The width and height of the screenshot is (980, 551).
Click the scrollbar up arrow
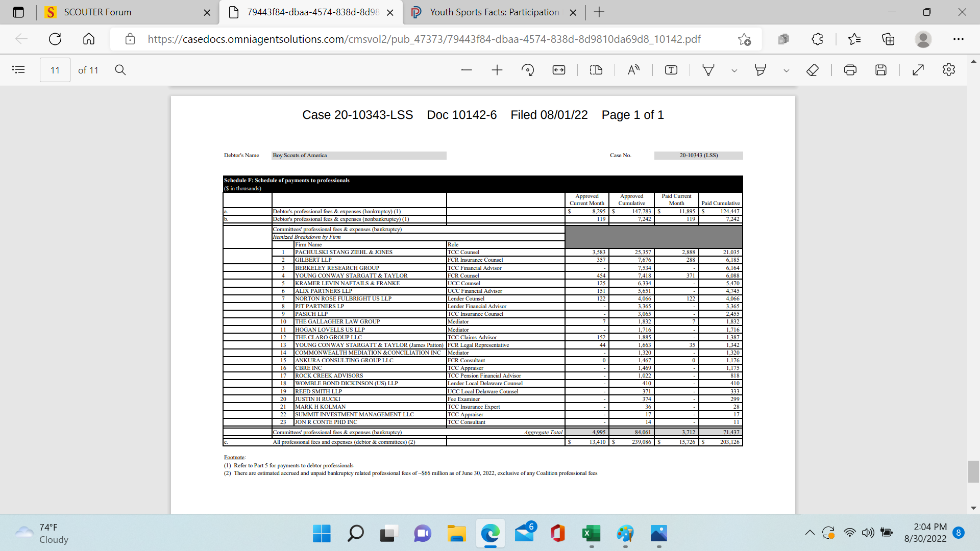(973, 61)
